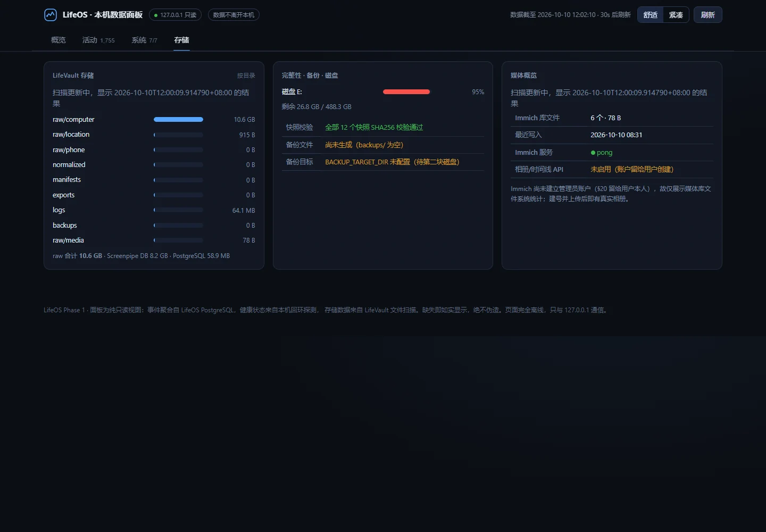Click the normalized directory label
The image size is (766, 532).
point(69,165)
